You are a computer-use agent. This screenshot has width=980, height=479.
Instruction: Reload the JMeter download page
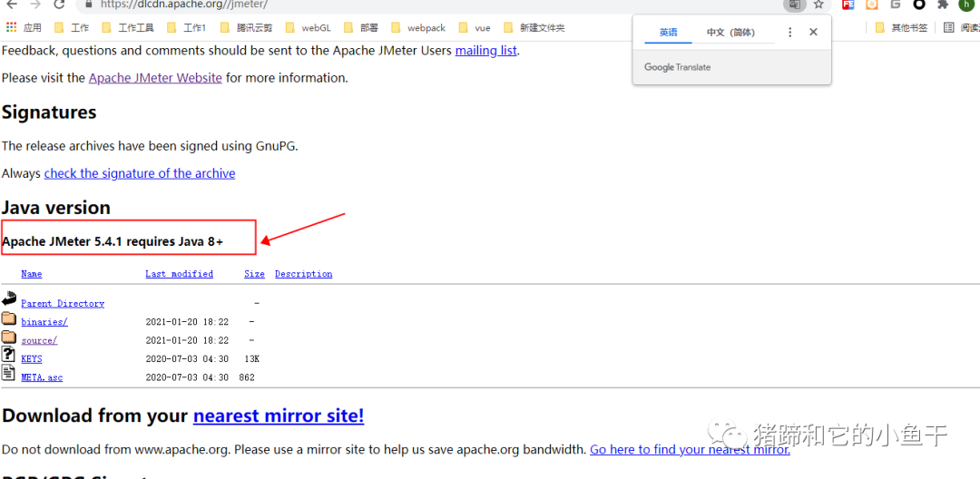tap(59, 5)
